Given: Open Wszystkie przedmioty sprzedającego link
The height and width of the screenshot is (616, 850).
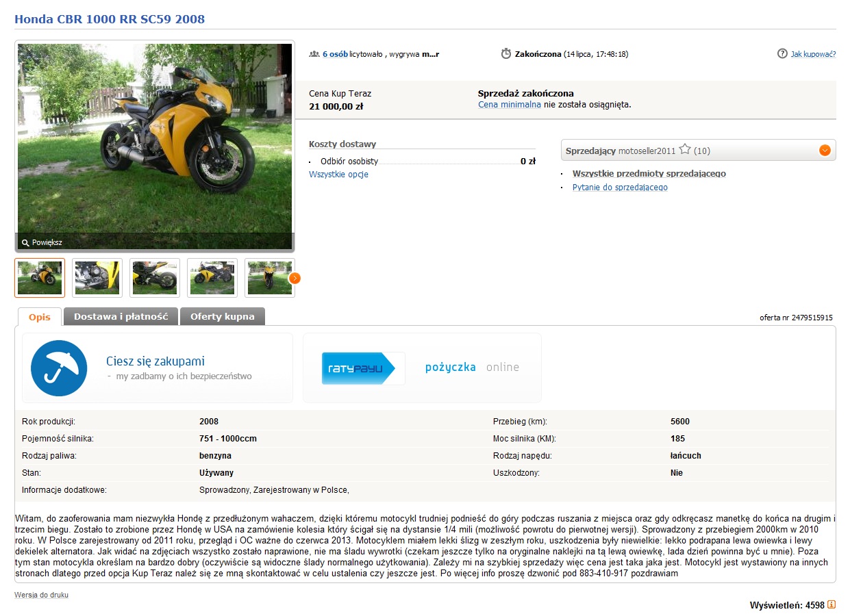Looking at the screenshot, I should 649,174.
